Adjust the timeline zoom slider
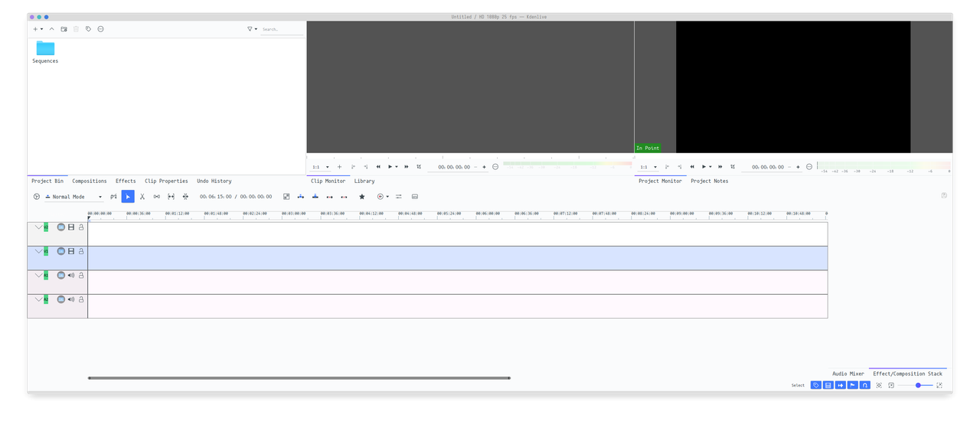 point(916,385)
